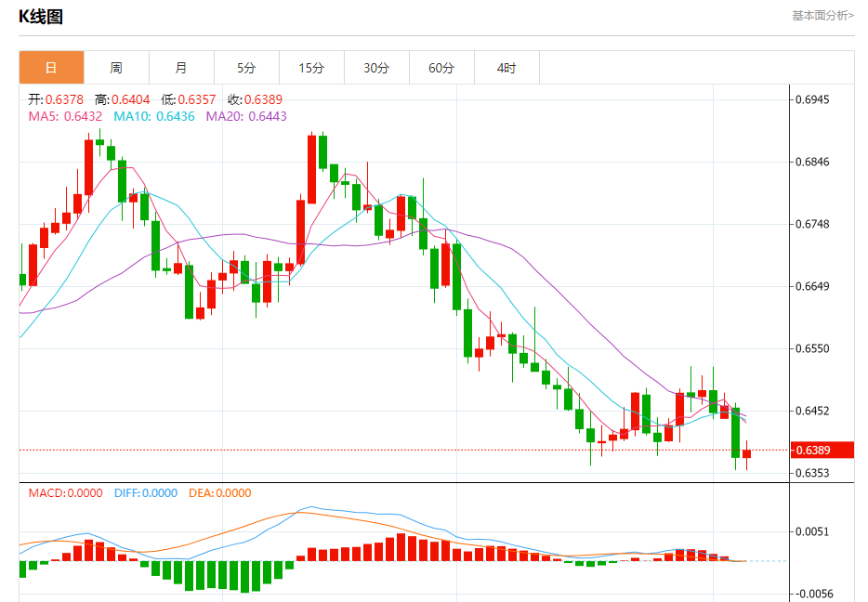Screen dimensions: 868x602
Task: Click the 低: 0.6357 low value
Action: click(189, 99)
